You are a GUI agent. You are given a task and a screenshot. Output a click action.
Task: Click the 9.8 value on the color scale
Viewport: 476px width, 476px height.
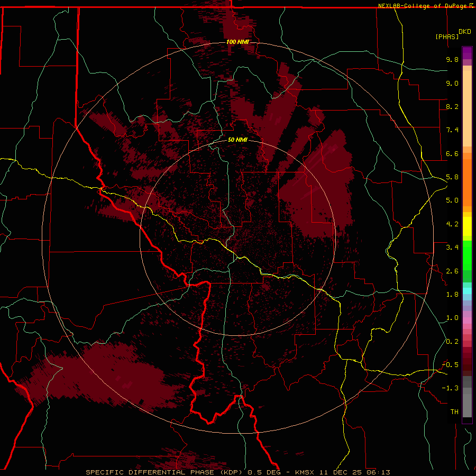(452, 59)
